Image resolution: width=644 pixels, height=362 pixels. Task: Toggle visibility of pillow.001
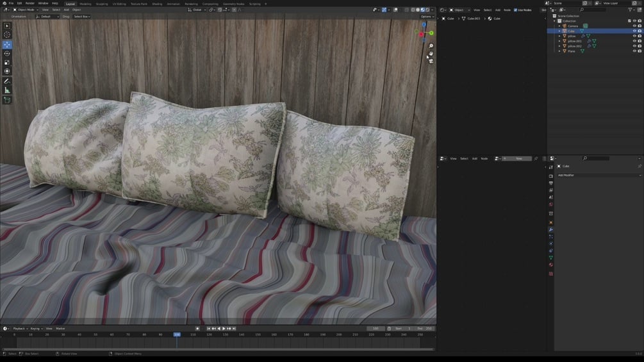tap(634, 41)
